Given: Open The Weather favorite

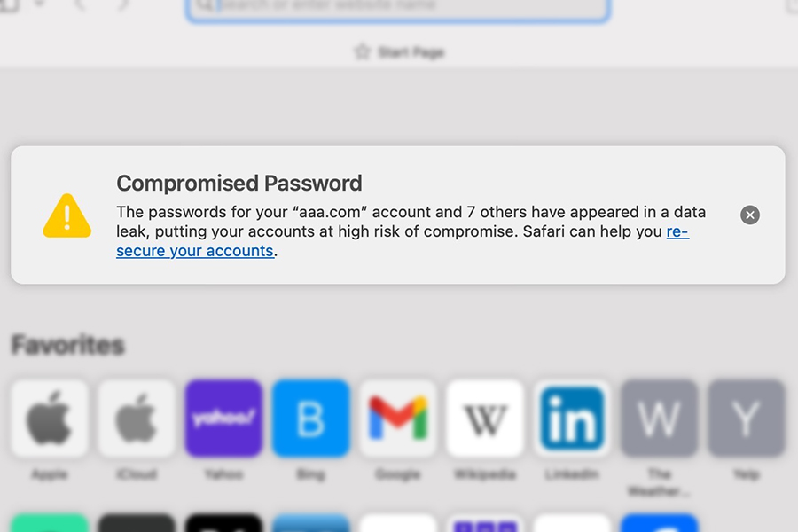Looking at the screenshot, I should [658, 419].
